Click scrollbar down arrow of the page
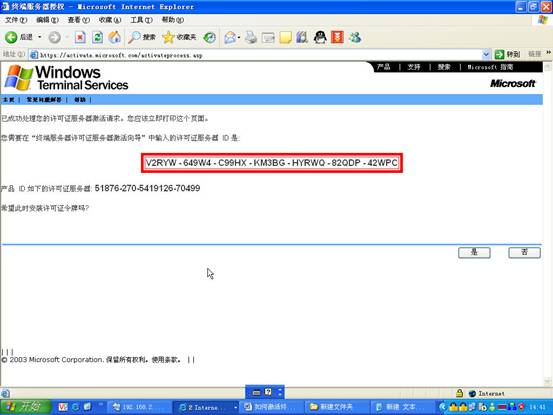Viewport: 553px width, 415px height. [548, 382]
